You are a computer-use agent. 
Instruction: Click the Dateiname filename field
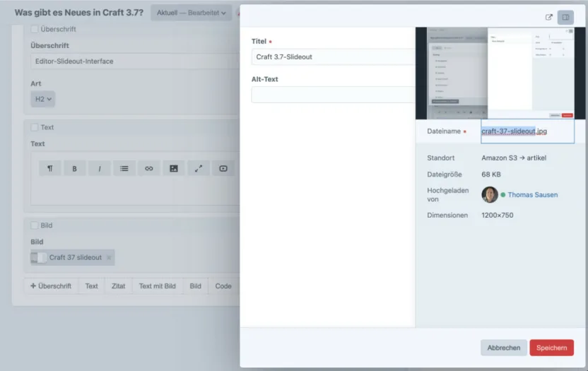pos(527,131)
